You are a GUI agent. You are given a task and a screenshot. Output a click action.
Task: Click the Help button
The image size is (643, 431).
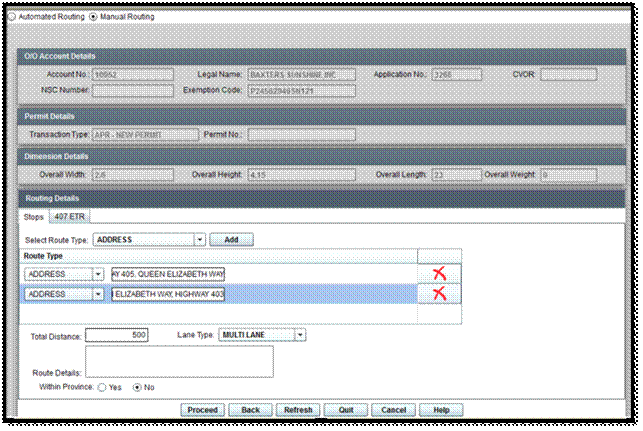click(442, 410)
